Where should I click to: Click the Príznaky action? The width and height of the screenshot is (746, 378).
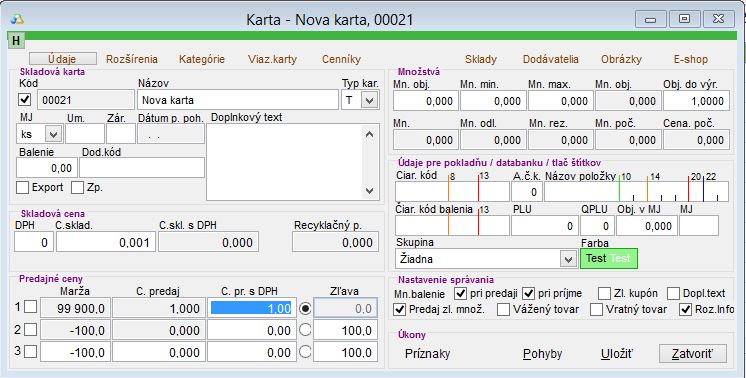[x=427, y=354]
